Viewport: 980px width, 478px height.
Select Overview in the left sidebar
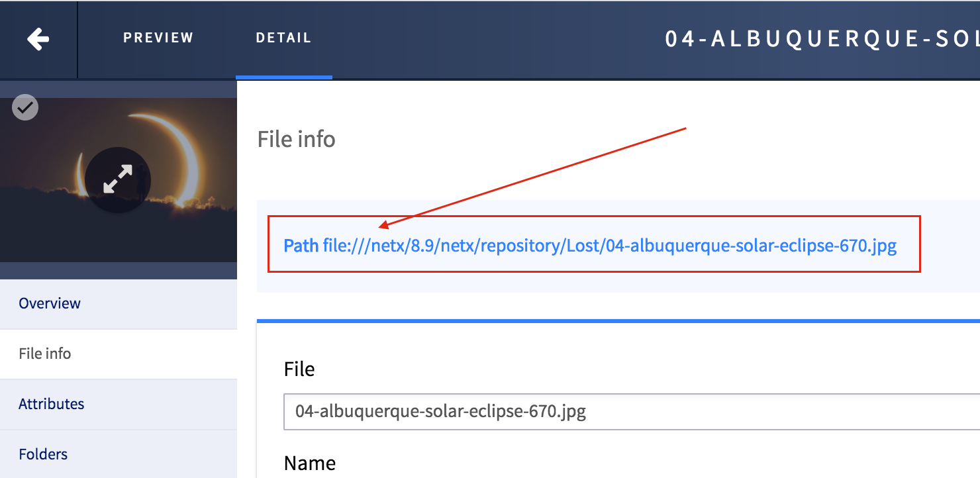(50, 303)
